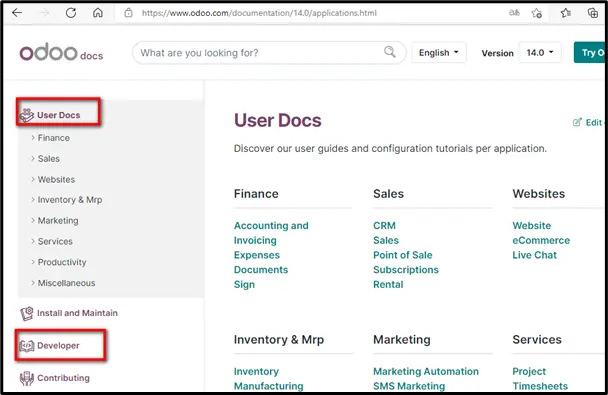The width and height of the screenshot is (608, 395).
Task: Select User Docs in the sidebar
Action: pyautogui.click(x=59, y=115)
